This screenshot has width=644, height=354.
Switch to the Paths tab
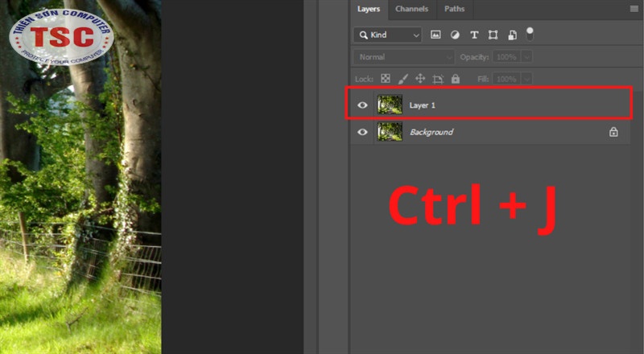tap(453, 9)
